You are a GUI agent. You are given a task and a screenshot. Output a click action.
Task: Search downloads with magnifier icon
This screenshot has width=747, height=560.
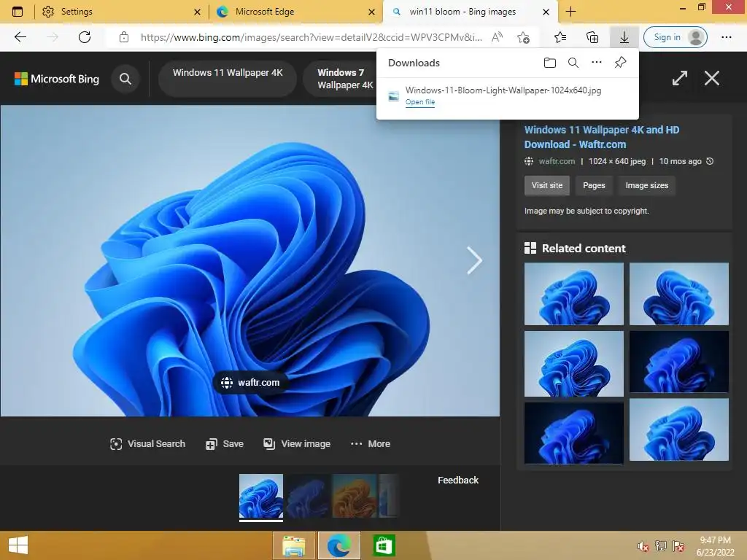coord(573,63)
